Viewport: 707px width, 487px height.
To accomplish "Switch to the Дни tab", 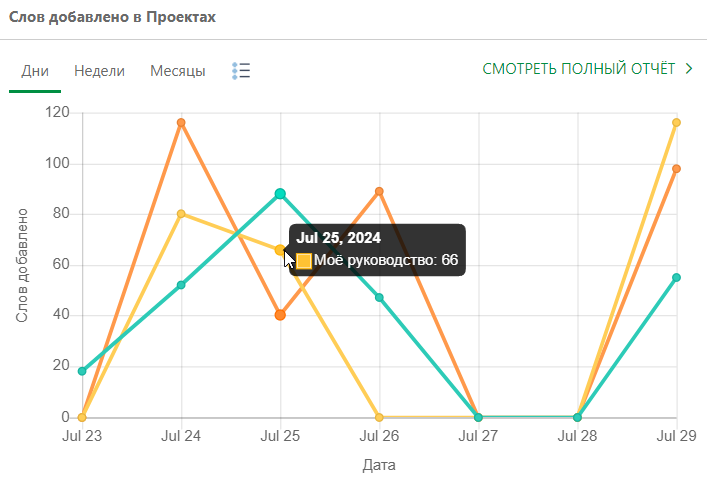I will [x=35, y=71].
